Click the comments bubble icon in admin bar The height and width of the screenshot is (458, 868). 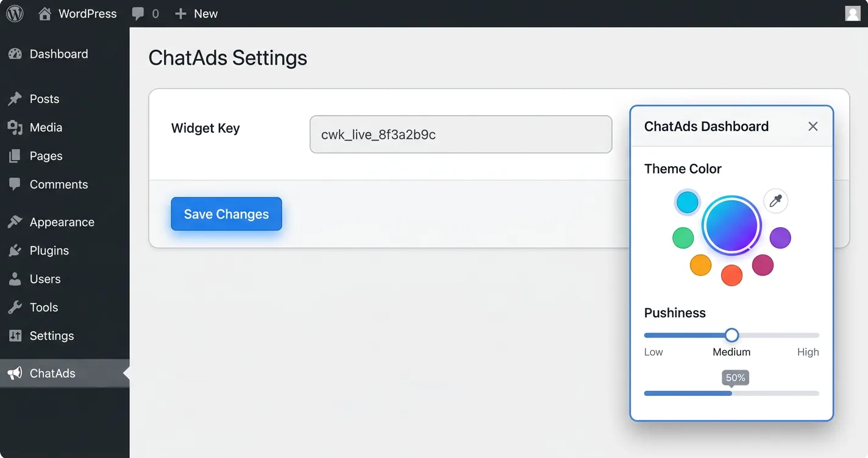pos(138,14)
